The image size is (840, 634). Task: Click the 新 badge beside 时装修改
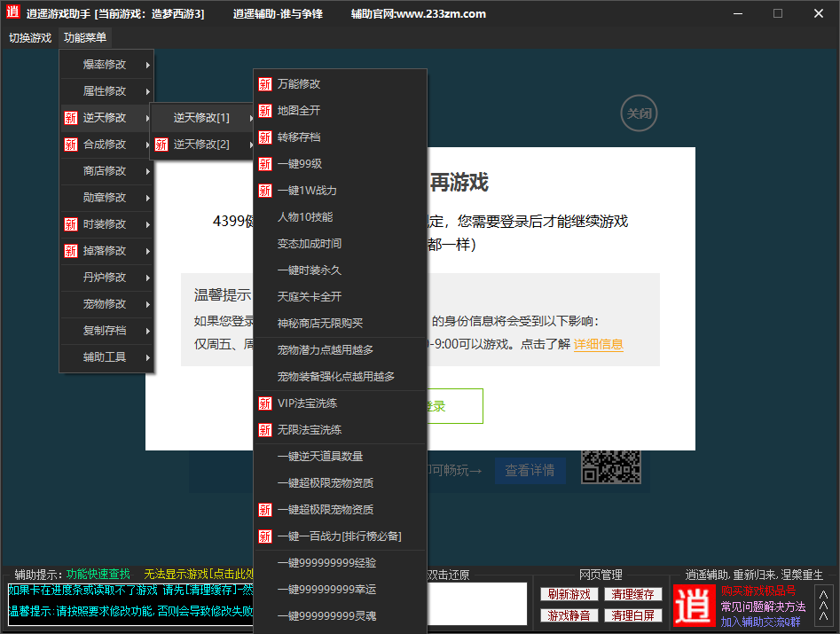coord(71,223)
